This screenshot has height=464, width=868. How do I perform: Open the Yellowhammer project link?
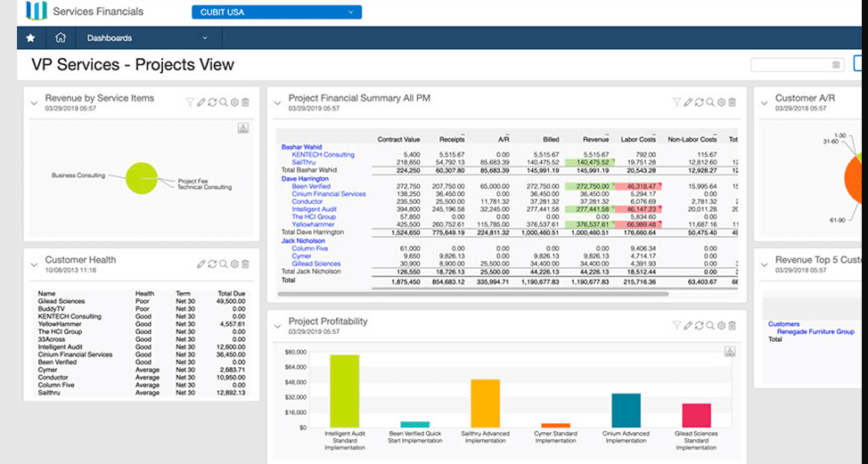313,224
